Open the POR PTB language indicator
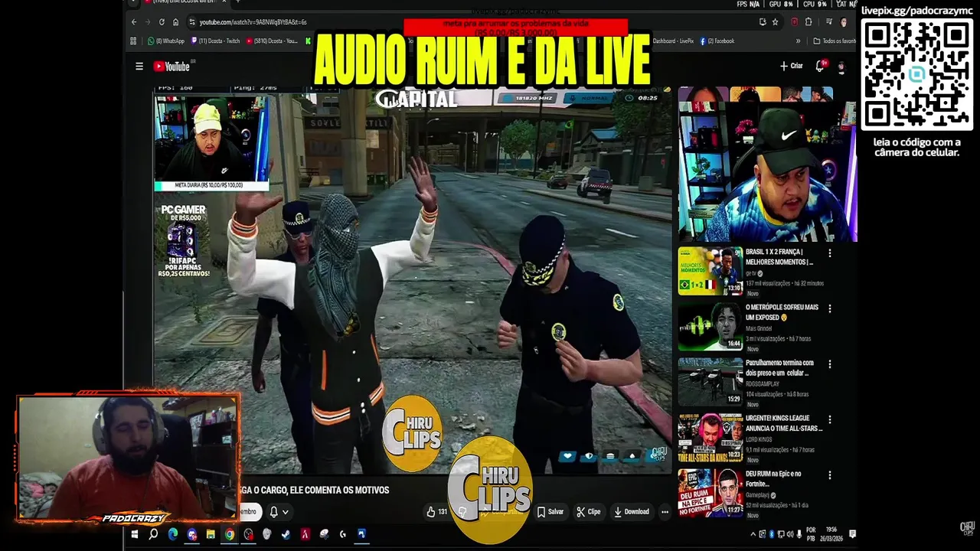This screenshot has width=980, height=551. 811,534
